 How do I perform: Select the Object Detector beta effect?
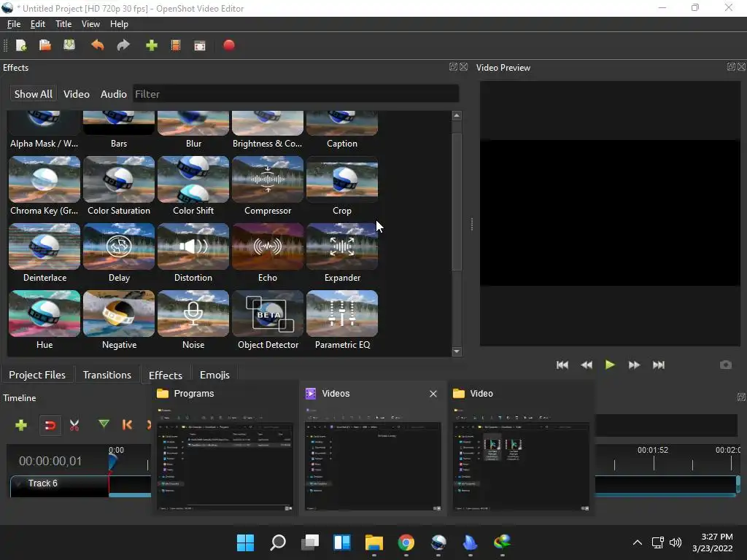coord(267,321)
